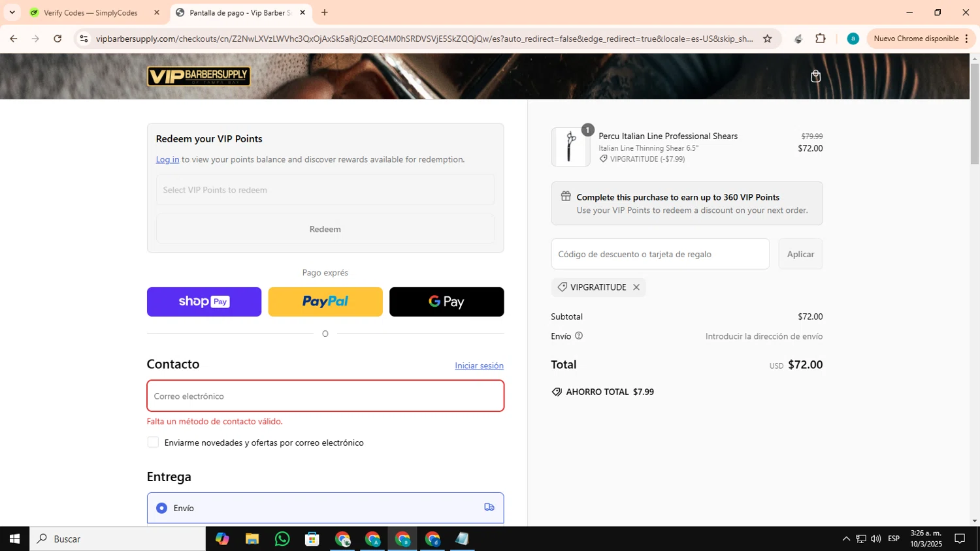980x551 pixels.
Task: Expand the tab search dropdown arrow
Action: click(12, 12)
